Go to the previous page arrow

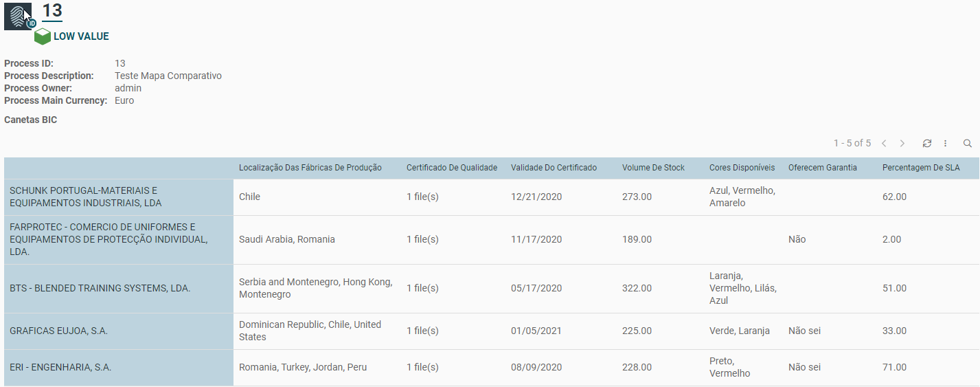[884, 143]
